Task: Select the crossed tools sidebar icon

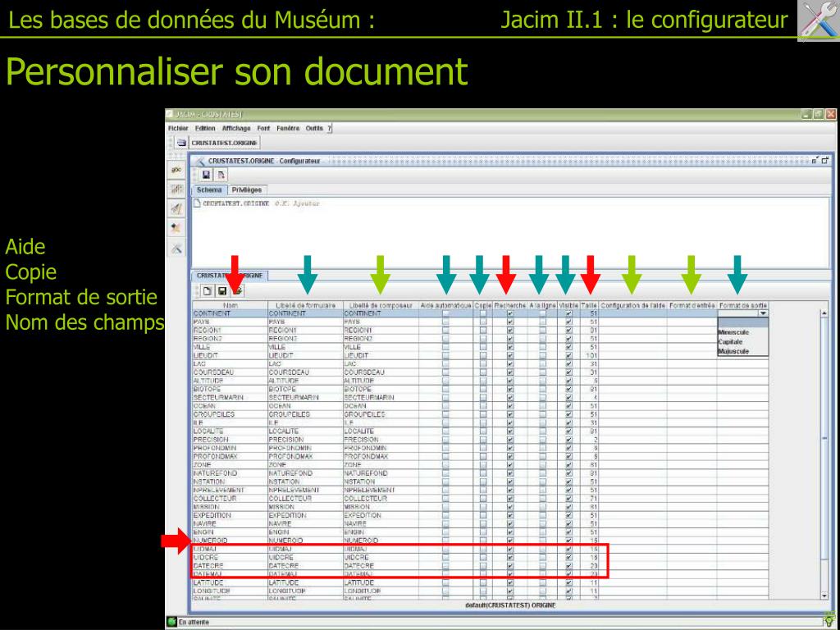Action: coord(176,248)
